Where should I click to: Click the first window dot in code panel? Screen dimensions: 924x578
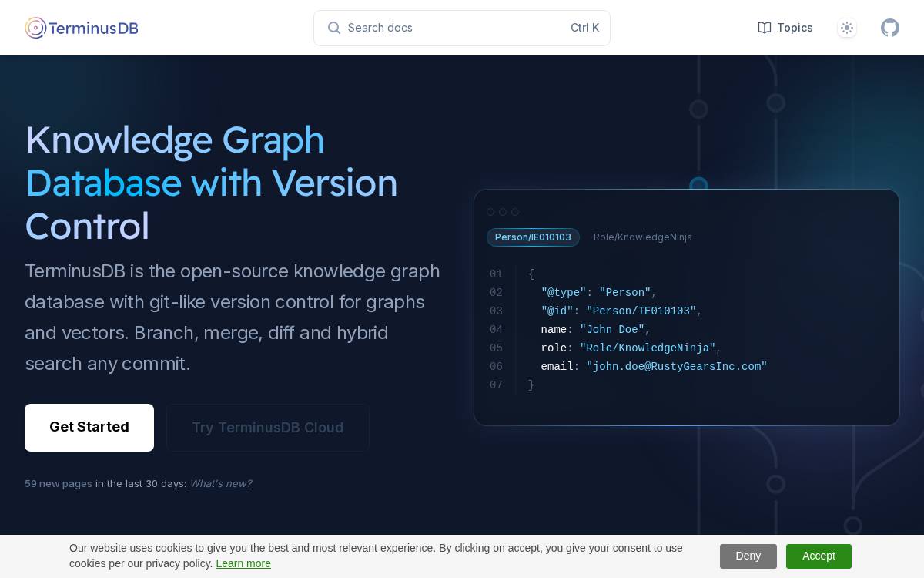tap(490, 212)
